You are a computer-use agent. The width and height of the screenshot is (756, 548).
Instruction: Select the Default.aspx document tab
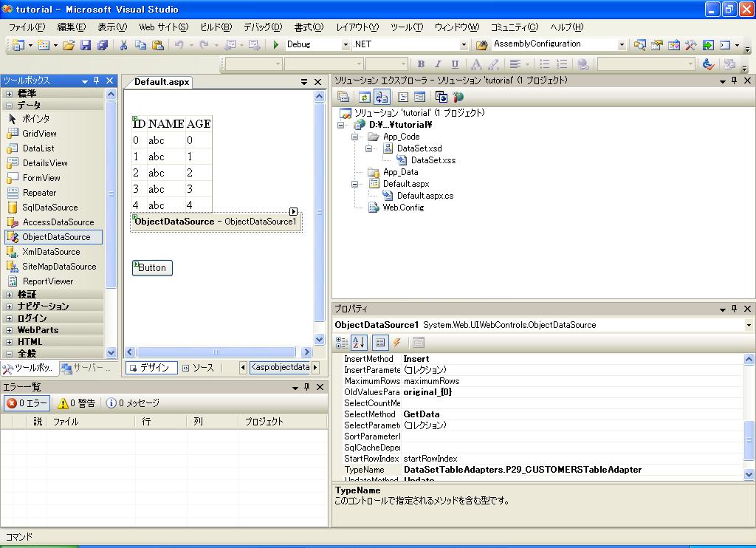point(162,82)
